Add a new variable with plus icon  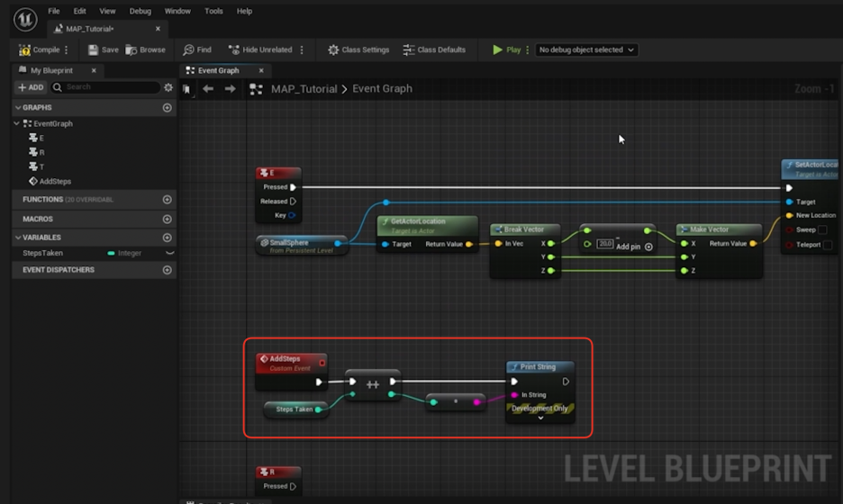(x=168, y=238)
